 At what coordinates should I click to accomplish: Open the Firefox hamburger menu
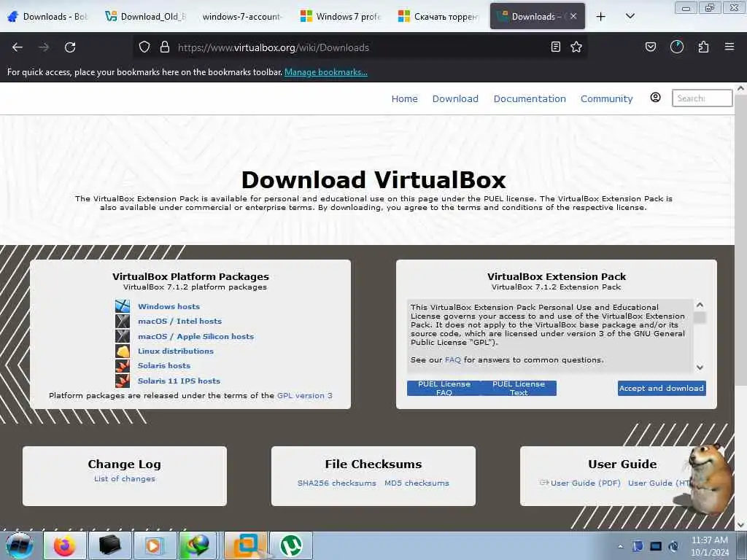729,47
